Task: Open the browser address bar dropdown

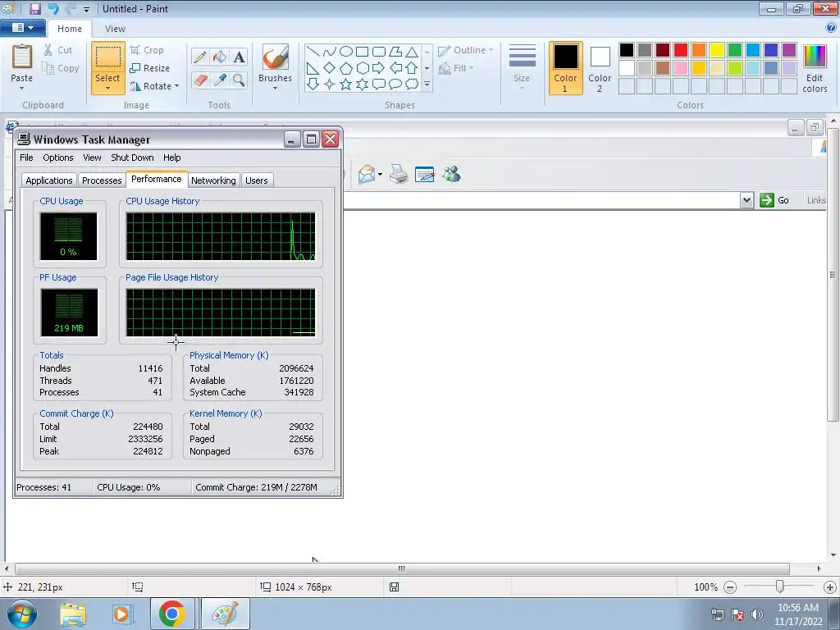Action: (746, 200)
